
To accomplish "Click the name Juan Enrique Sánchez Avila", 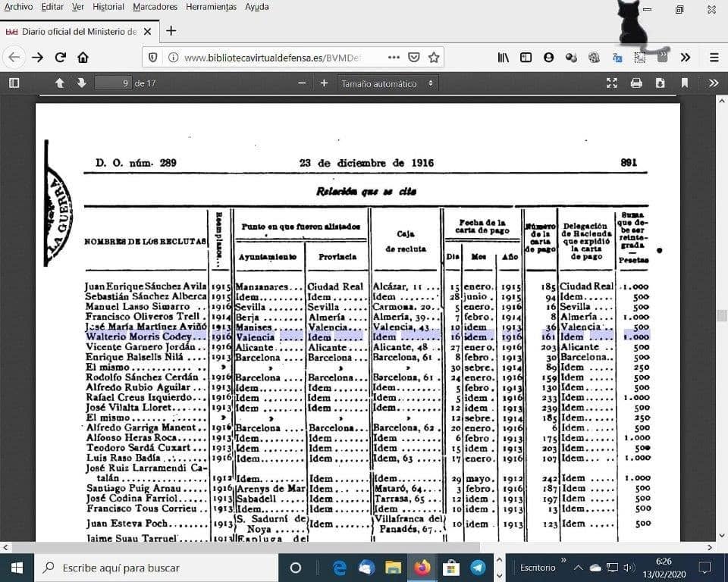I will [x=146, y=286].
